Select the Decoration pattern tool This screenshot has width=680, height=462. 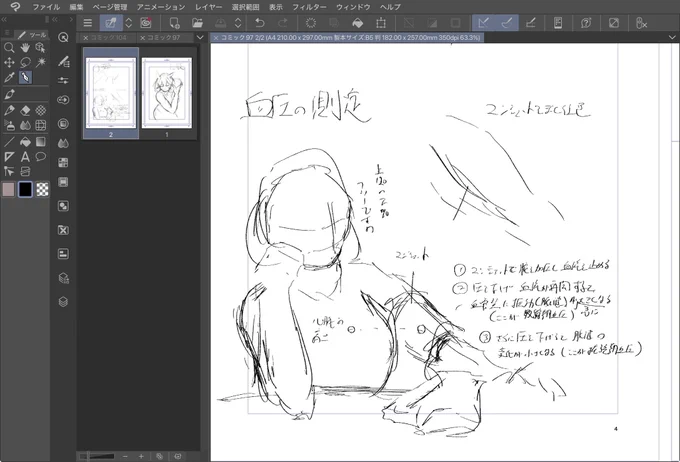click(x=41, y=110)
